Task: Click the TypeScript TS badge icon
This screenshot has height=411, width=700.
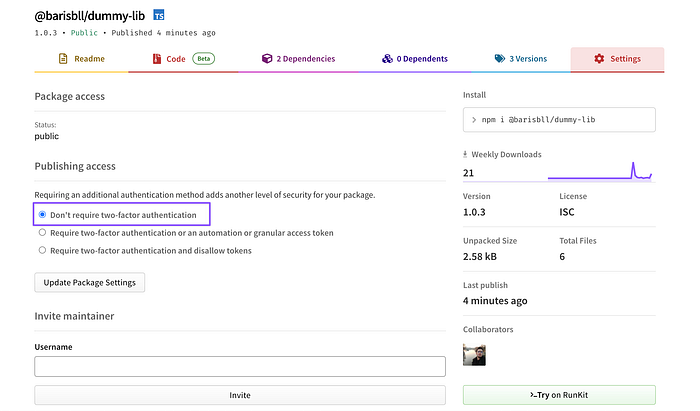Action: tap(159, 15)
